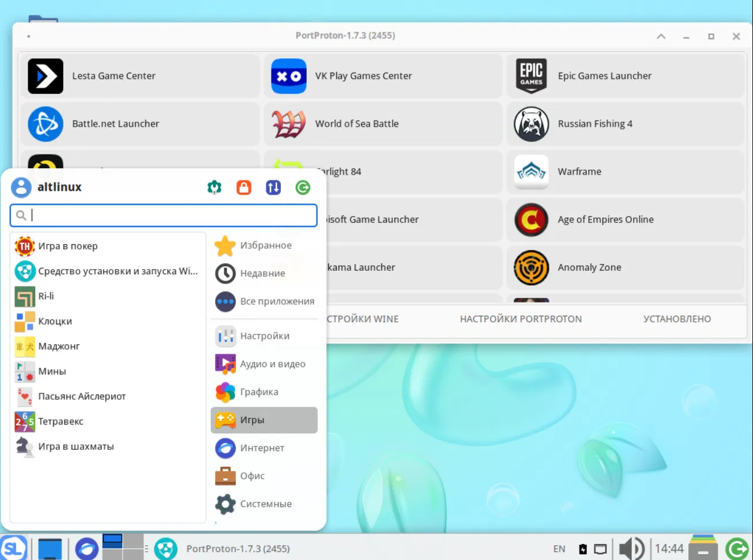Open the Тетравекс game
The height and width of the screenshot is (560, 753).
pyautogui.click(x=108, y=421)
